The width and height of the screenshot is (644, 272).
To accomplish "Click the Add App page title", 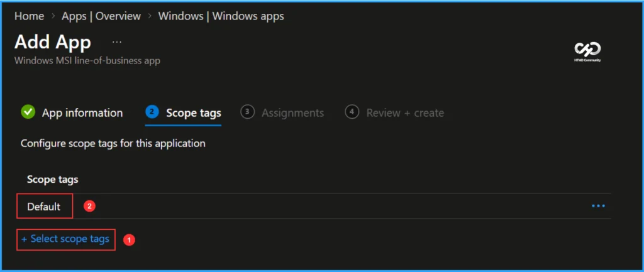I will pos(53,42).
